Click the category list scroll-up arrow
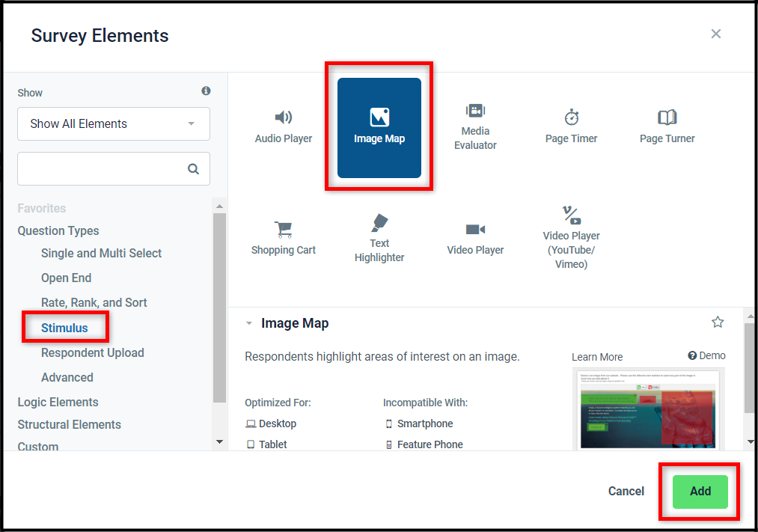Image resolution: width=758 pixels, height=532 pixels. click(x=219, y=206)
